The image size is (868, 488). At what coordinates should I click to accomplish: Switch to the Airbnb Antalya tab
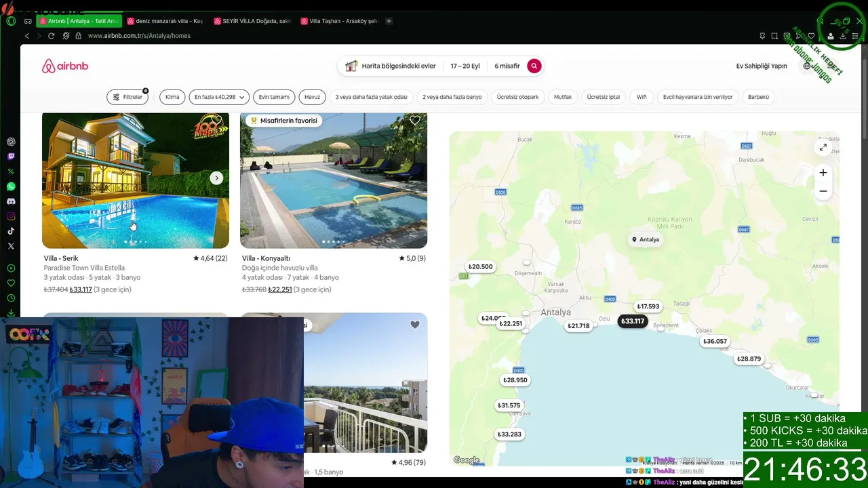[79, 21]
